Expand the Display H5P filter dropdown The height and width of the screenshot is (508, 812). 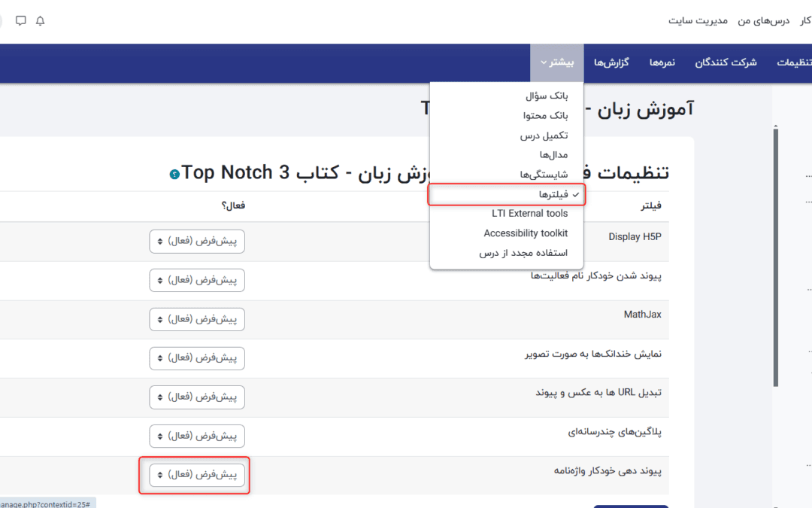tap(198, 242)
